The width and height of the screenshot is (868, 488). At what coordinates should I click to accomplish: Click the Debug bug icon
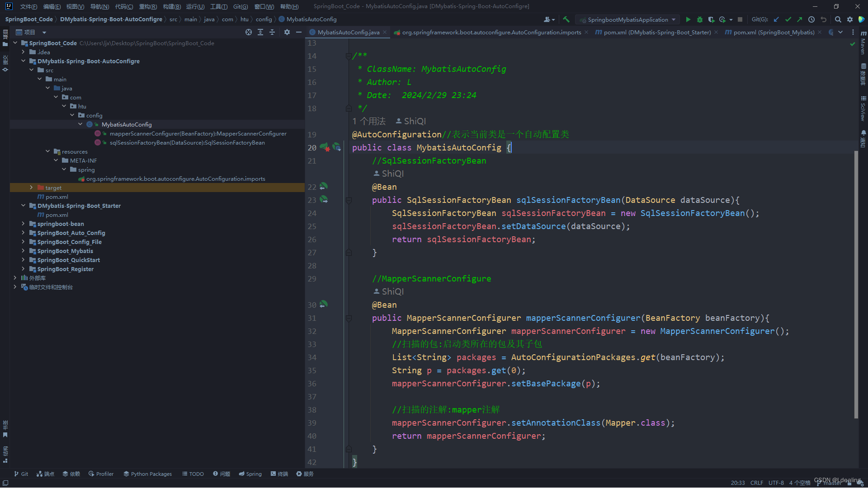[x=699, y=19]
